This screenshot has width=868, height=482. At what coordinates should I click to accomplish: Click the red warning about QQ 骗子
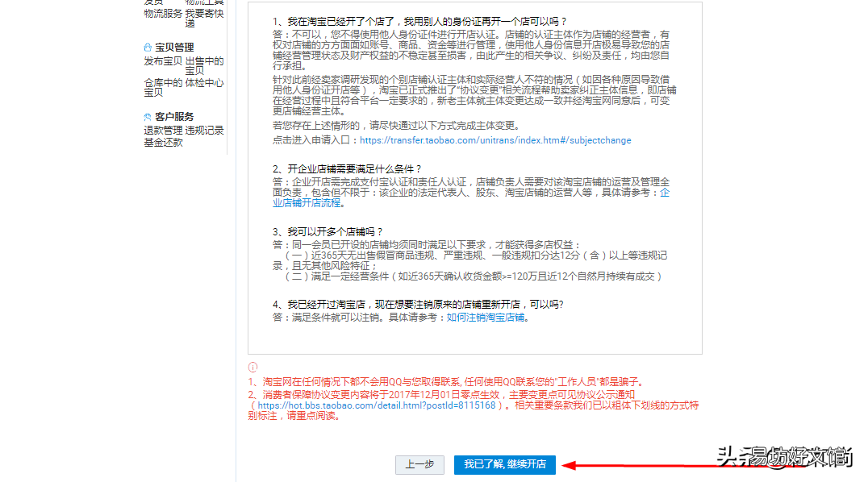coord(446,382)
